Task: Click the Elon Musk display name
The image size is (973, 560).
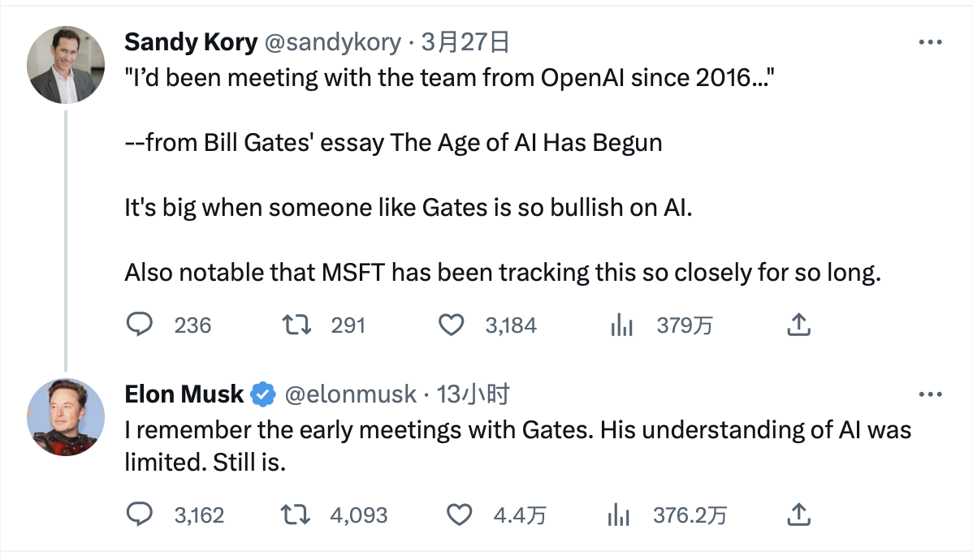Action: tap(184, 394)
